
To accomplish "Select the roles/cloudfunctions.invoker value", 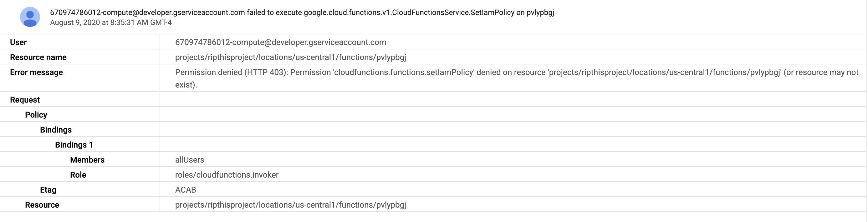I will [x=227, y=175].
